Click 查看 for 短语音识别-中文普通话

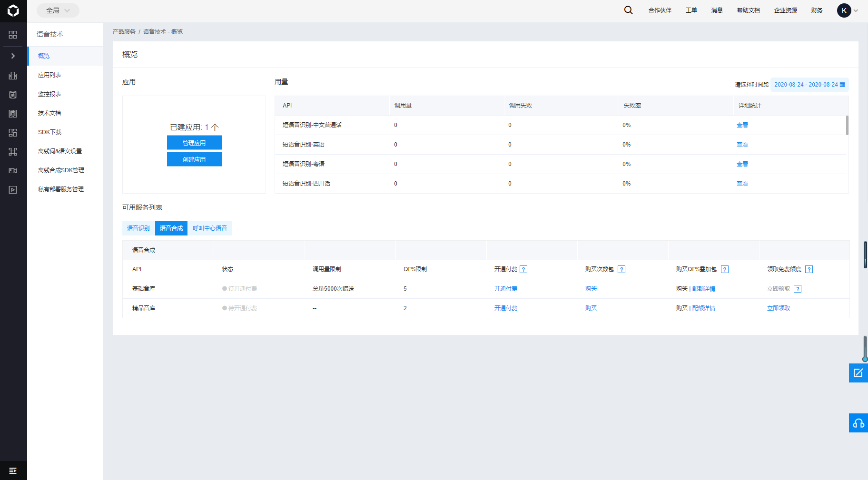[742, 125]
